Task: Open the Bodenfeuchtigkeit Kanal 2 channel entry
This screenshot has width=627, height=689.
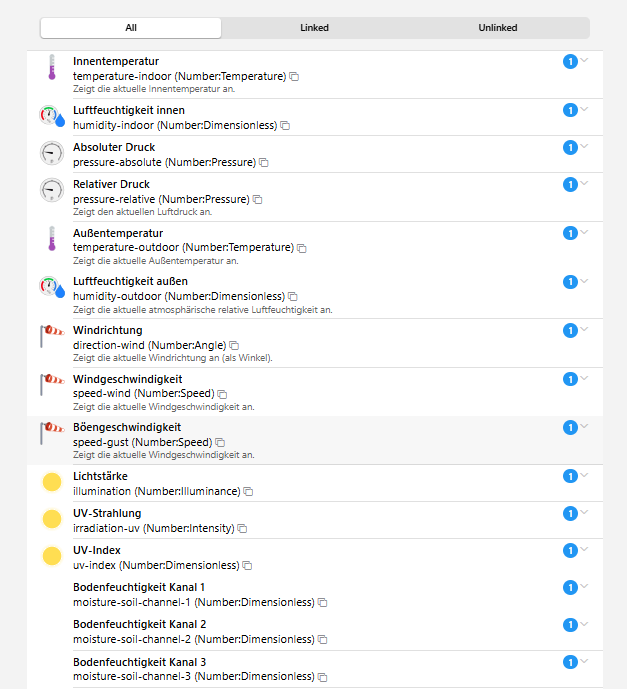Action: (x=139, y=623)
